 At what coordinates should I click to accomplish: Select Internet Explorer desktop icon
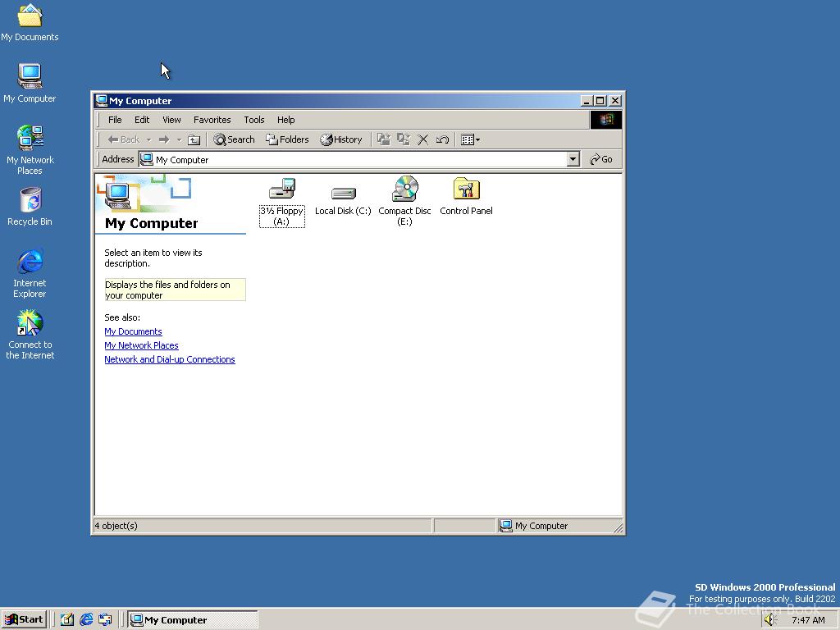coord(30,273)
